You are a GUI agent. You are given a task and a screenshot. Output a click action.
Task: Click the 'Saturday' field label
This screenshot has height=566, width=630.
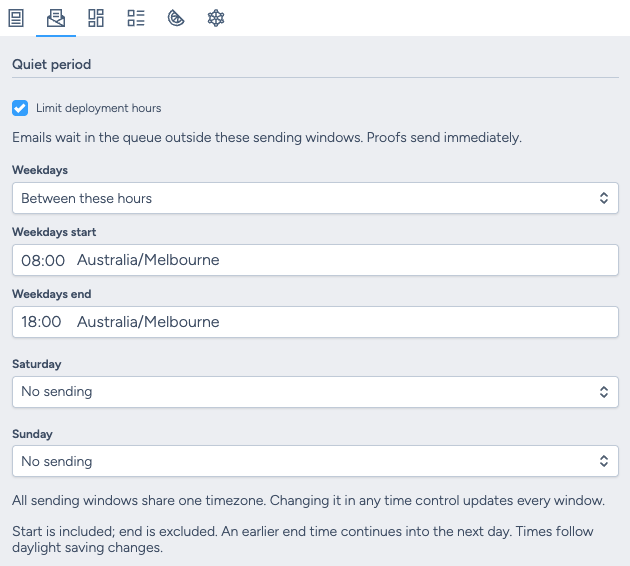37,364
